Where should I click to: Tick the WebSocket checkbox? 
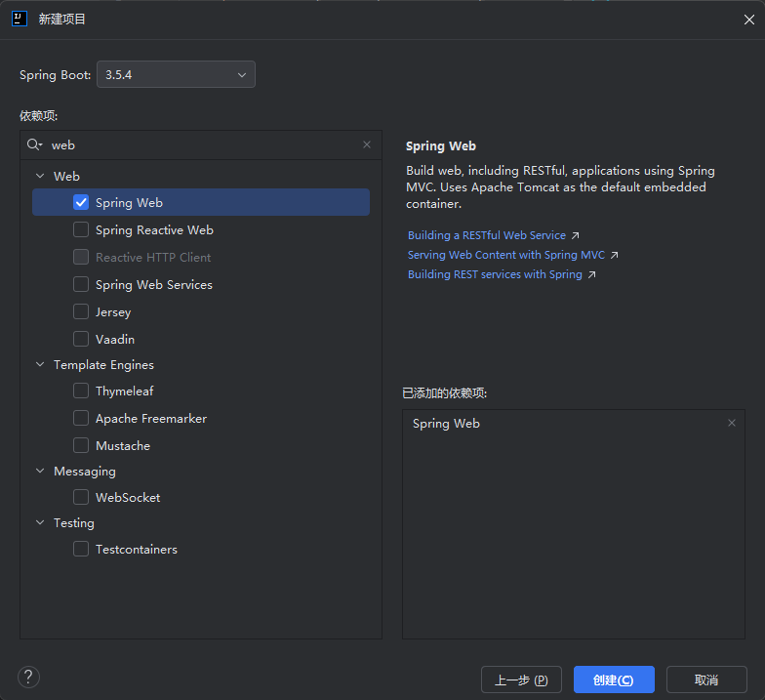81,497
